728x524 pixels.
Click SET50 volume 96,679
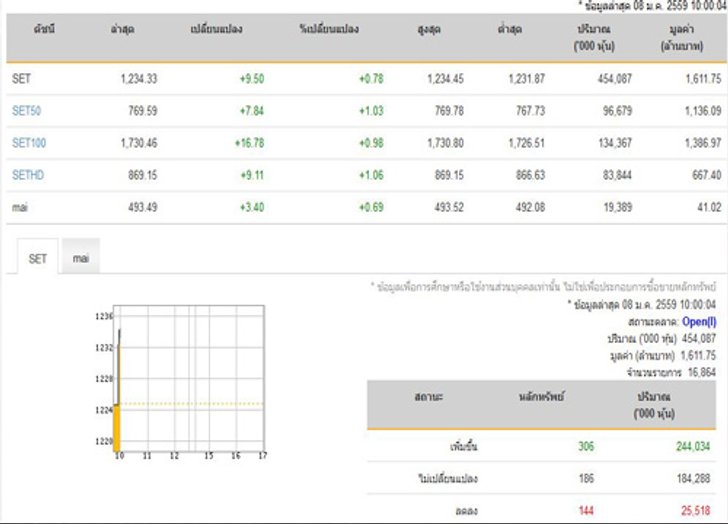tap(617, 111)
